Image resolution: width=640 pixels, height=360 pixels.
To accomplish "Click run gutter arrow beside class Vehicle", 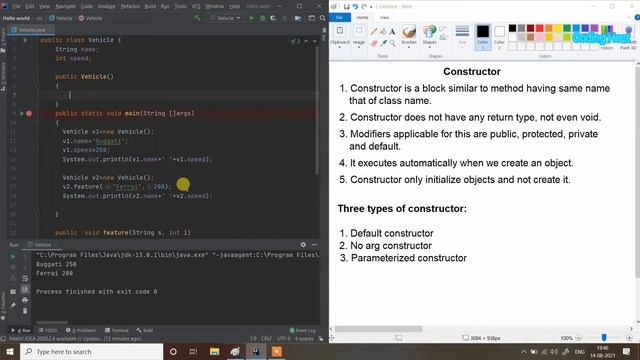I will (x=25, y=40).
